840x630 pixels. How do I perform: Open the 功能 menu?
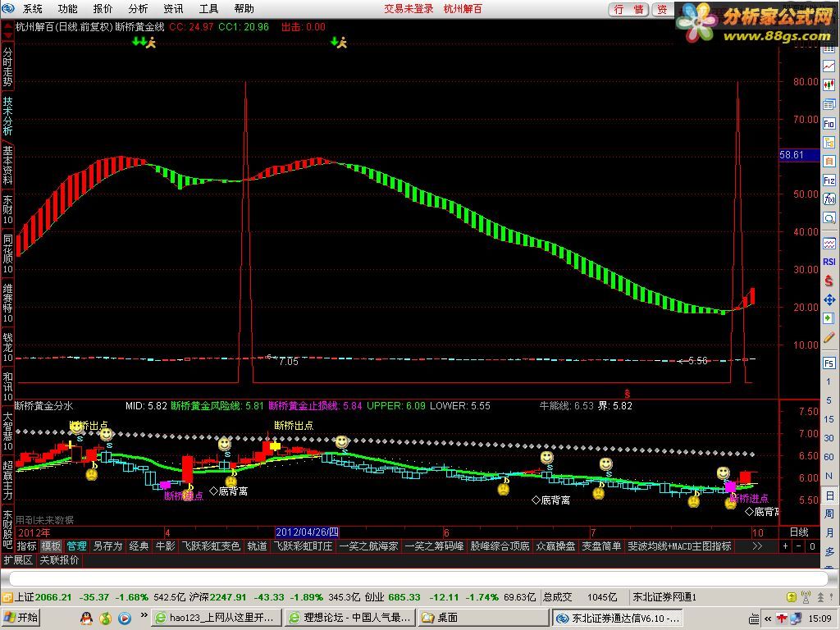(67, 8)
